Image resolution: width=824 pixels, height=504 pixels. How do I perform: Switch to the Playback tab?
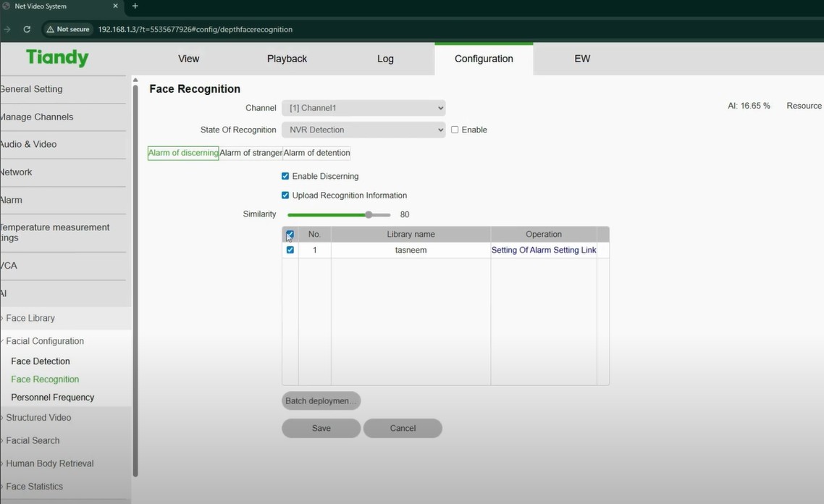coord(287,58)
